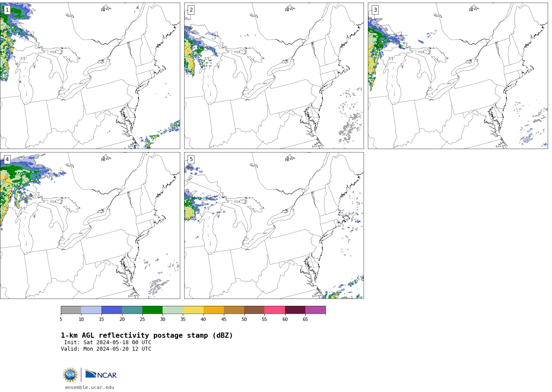The height and width of the screenshot is (392, 552).
Task: Click the yellow 35-40 dBZ swatch
Action: click(193, 310)
